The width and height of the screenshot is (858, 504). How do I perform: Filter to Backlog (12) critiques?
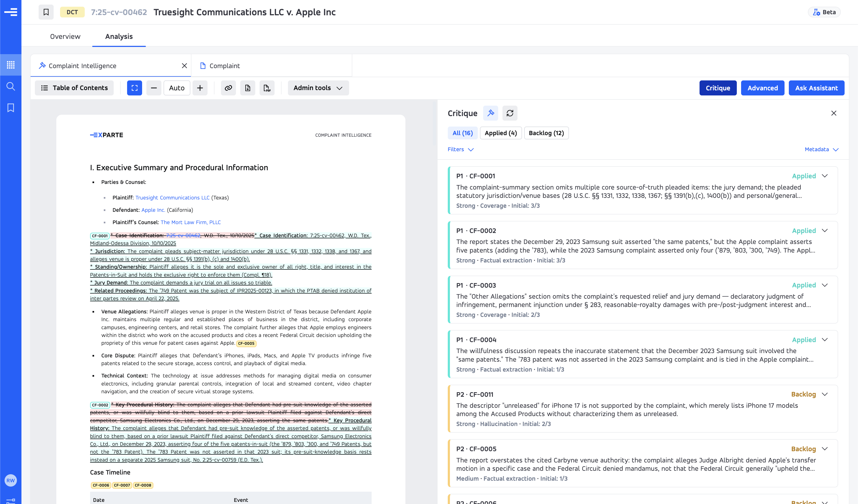pyautogui.click(x=546, y=133)
